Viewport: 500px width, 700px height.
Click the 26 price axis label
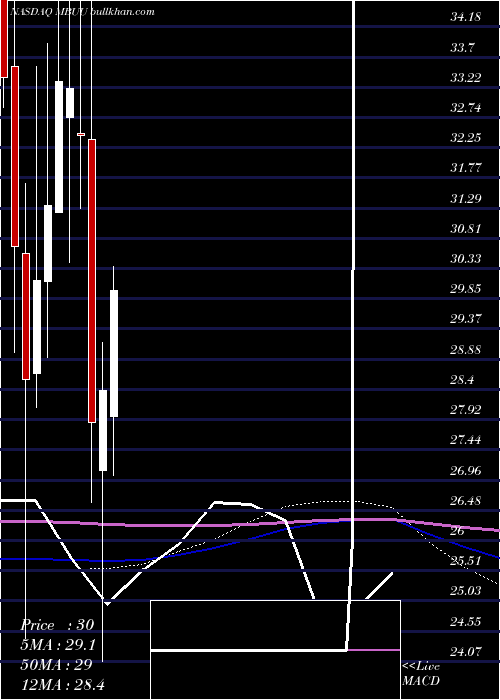[x=458, y=531]
